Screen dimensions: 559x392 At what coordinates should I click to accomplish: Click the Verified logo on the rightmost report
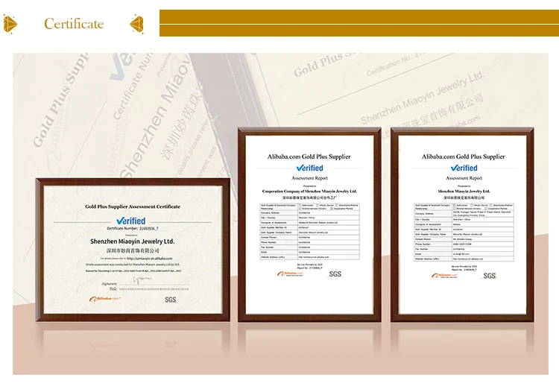click(464, 168)
